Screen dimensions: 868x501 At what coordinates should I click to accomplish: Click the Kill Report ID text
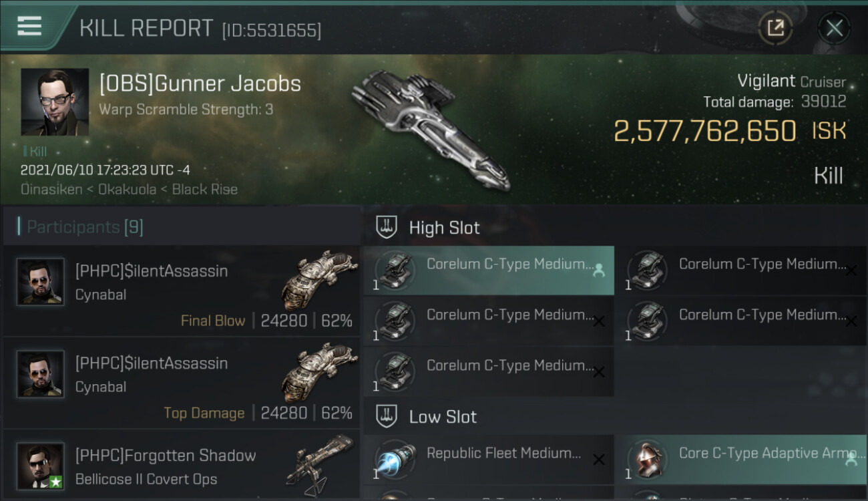271,30
